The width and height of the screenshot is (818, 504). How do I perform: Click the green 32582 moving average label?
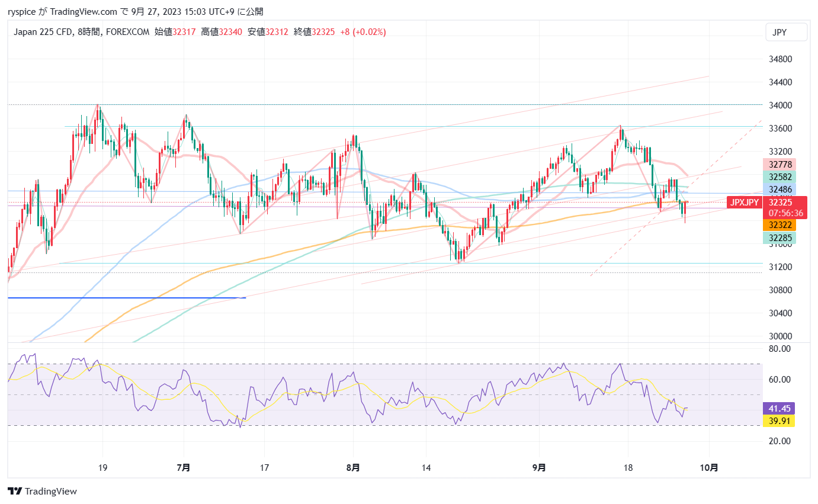[779, 176]
